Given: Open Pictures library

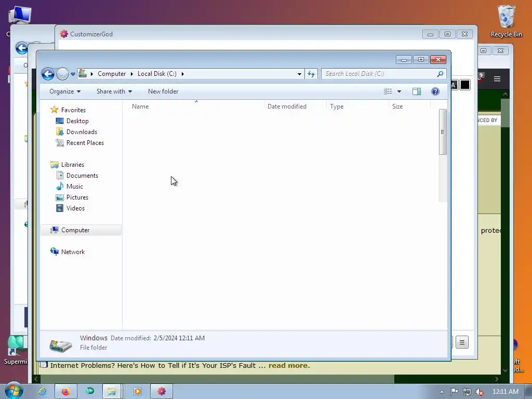Looking at the screenshot, I should pos(77,197).
